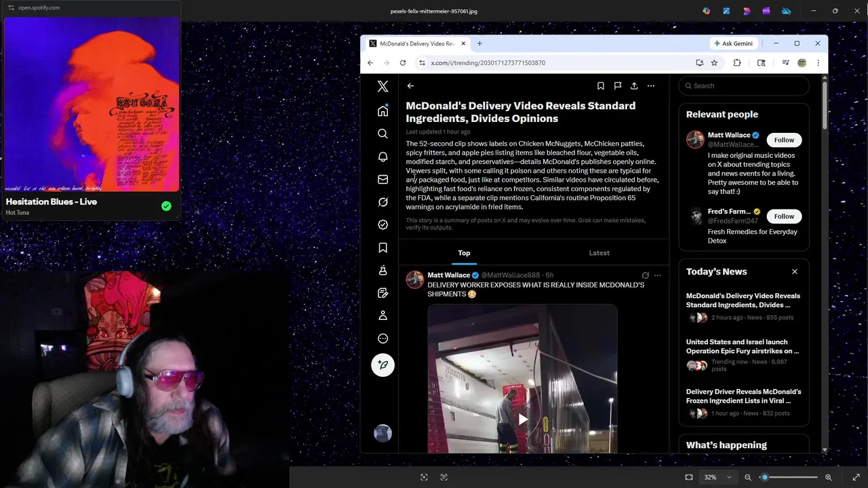This screenshot has height=488, width=868.
Task: Click the X logo in sidebar
Action: coord(382,86)
